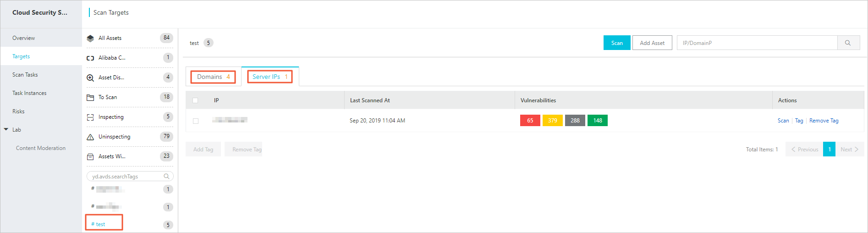
Task: Switch to the Domains tab
Action: pyautogui.click(x=213, y=77)
